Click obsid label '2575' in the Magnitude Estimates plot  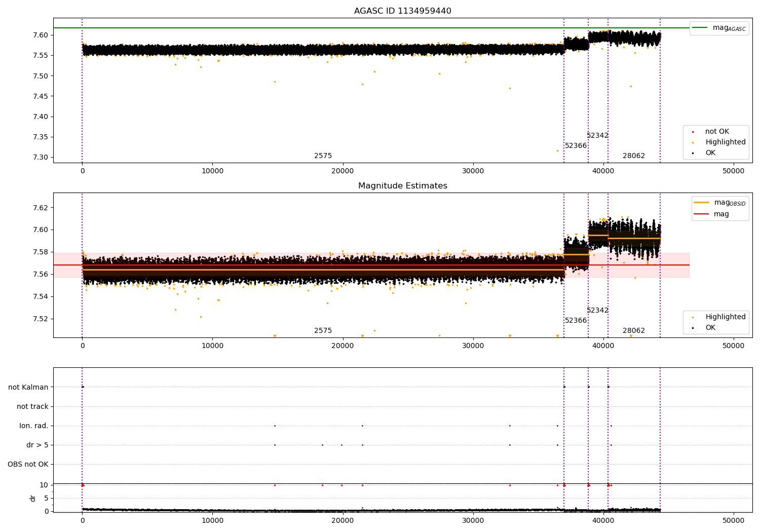323,331
